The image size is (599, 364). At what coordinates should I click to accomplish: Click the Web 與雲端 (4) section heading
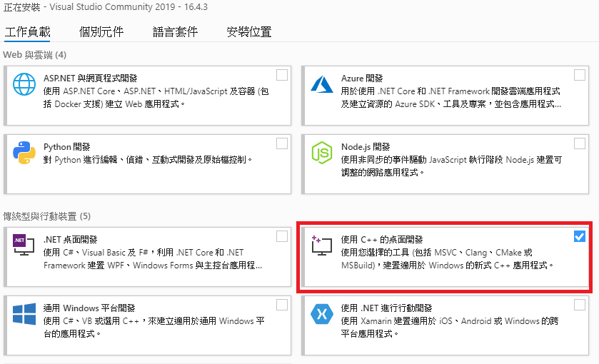[x=35, y=55]
